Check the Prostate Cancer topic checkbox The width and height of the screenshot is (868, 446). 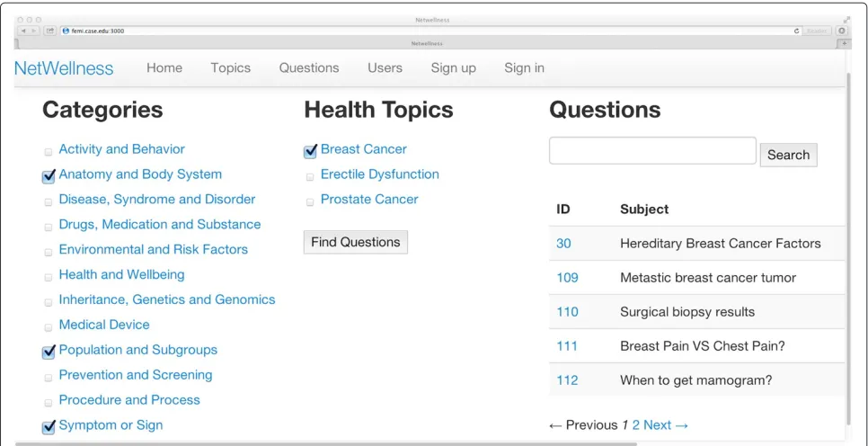click(x=310, y=202)
